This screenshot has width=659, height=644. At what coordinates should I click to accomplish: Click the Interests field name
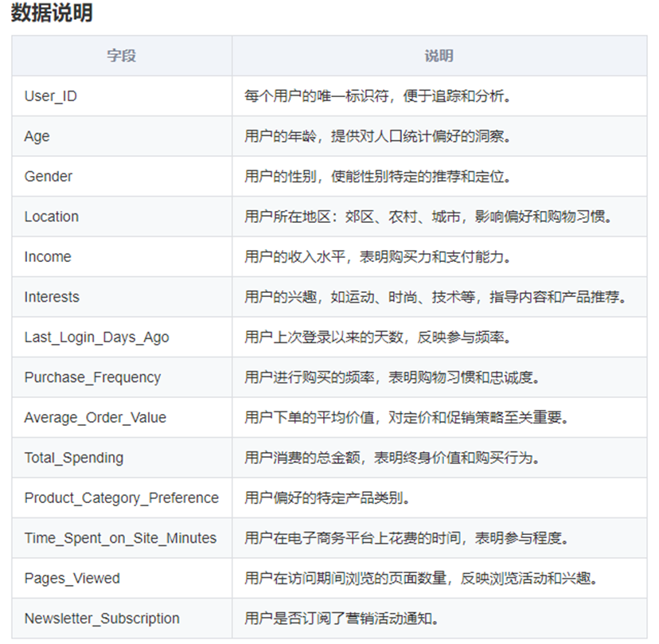pyautogui.click(x=51, y=297)
